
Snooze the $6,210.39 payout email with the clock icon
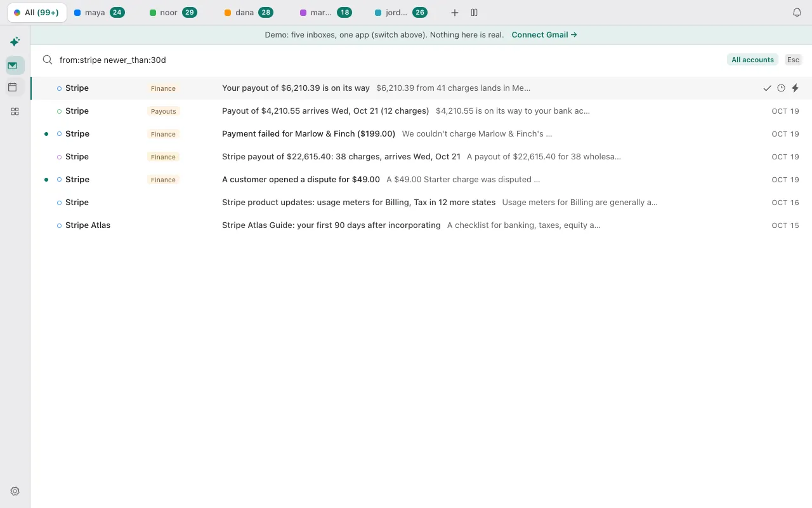coord(781,88)
